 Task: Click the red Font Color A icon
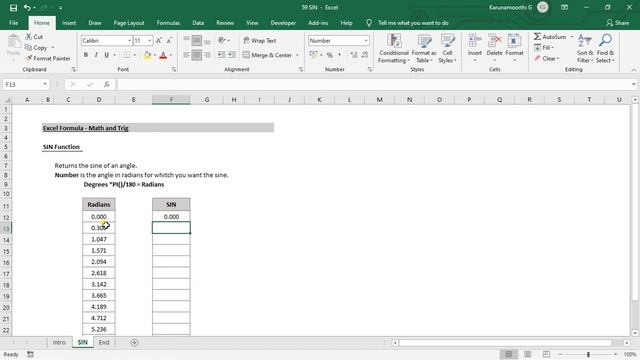[163, 55]
